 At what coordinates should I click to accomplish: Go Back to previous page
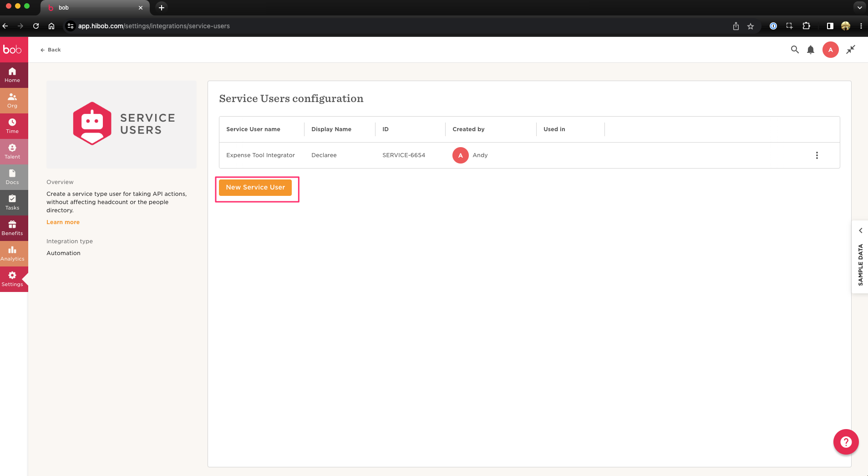tap(51, 50)
